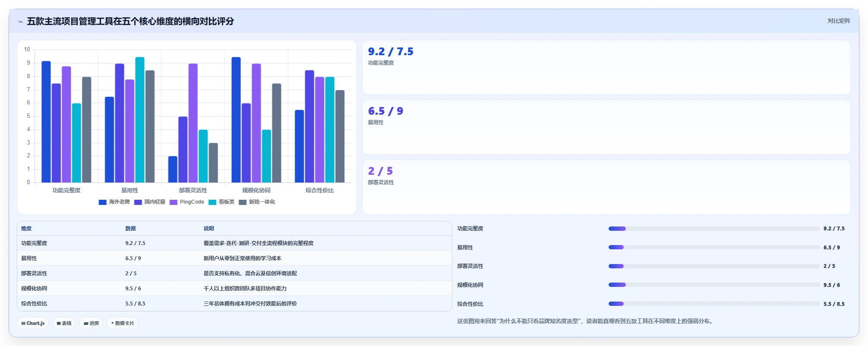Click the 部署灵活性 progress bar
This screenshot has height=346, width=868.
[714, 266]
